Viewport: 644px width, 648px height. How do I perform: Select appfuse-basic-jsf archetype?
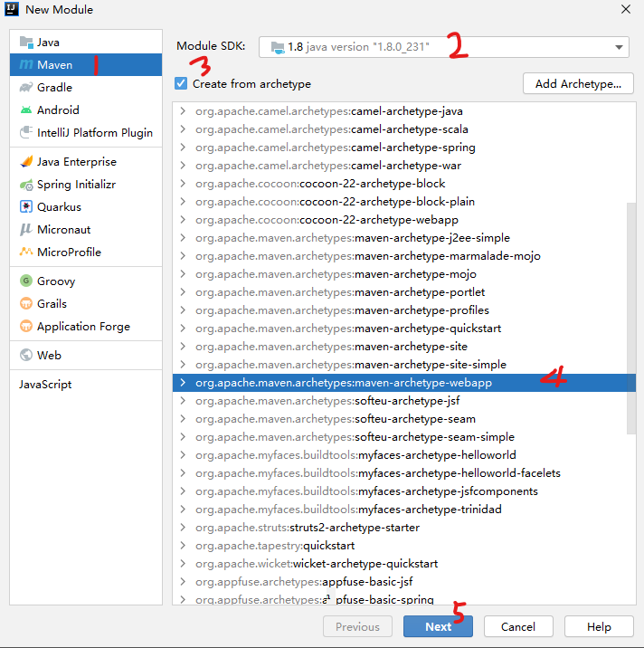point(404,582)
